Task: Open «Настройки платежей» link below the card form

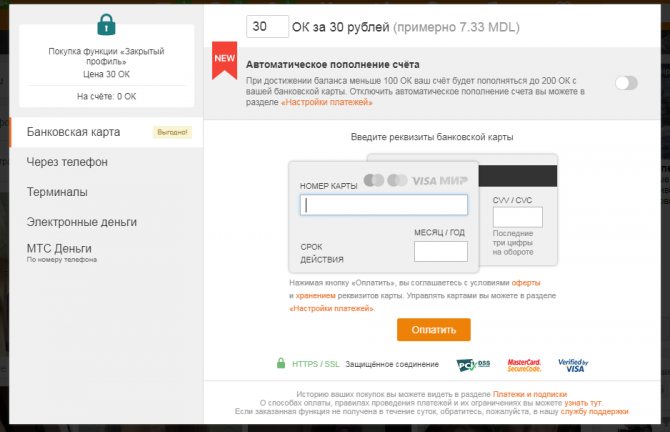Action: (x=332, y=309)
